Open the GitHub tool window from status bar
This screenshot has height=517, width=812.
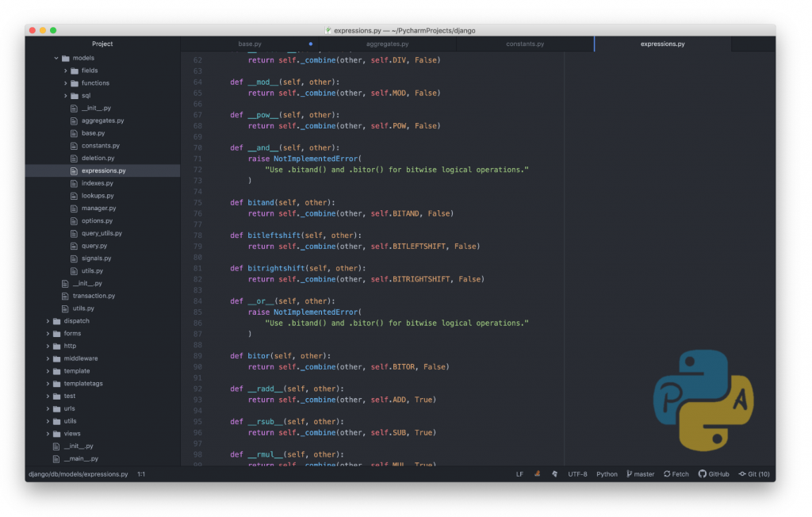[x=713, y=473]
